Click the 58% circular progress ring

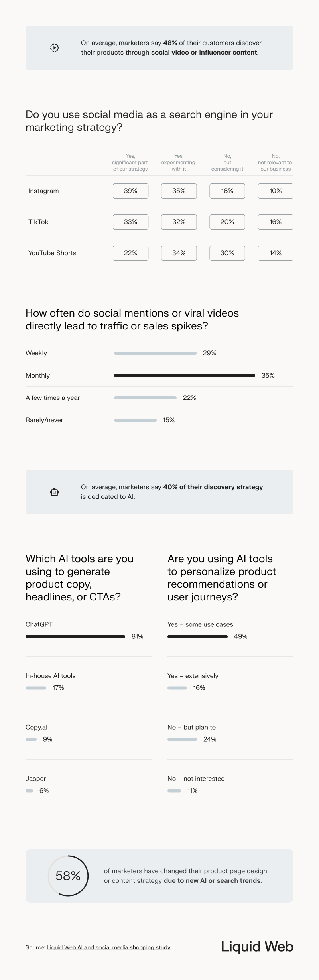[68, 876]
